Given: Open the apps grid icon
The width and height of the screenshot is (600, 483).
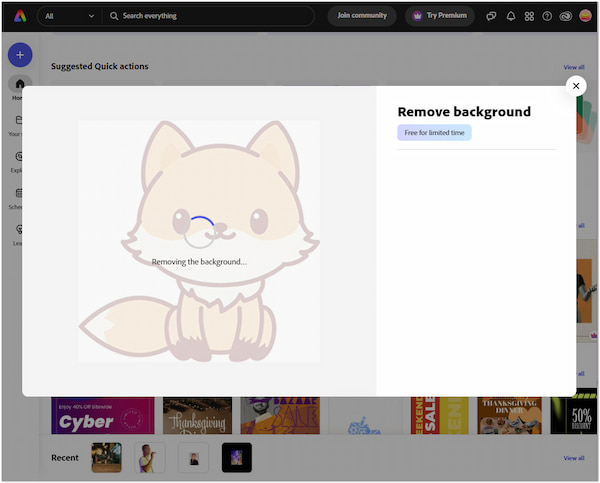Looking at the screenshot, I should click(529, 16).
